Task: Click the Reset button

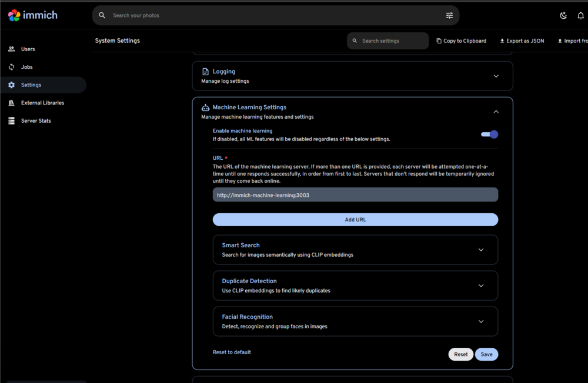Action: click(460, 355)
